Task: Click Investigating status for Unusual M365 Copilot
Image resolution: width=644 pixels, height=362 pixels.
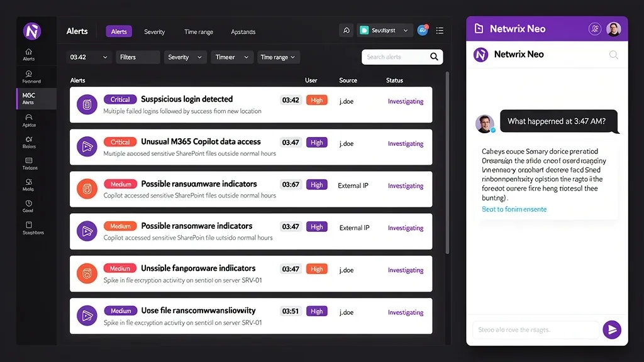Action: [406, 144]
